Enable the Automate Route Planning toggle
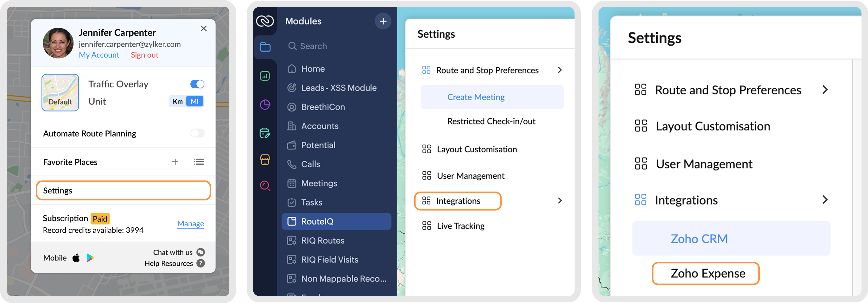The height and width of the screenshot is (303, 868). 197,134
